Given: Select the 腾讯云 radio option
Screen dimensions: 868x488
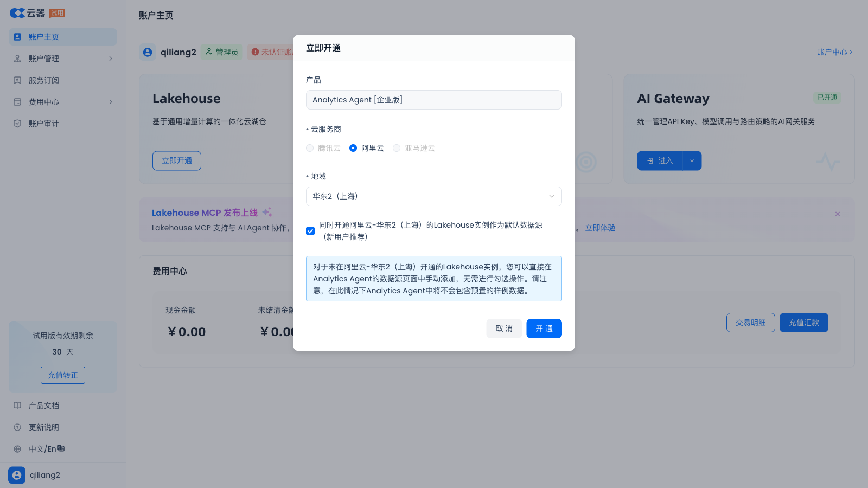Looking at the screenshot, I should click(x=310, y=148).
